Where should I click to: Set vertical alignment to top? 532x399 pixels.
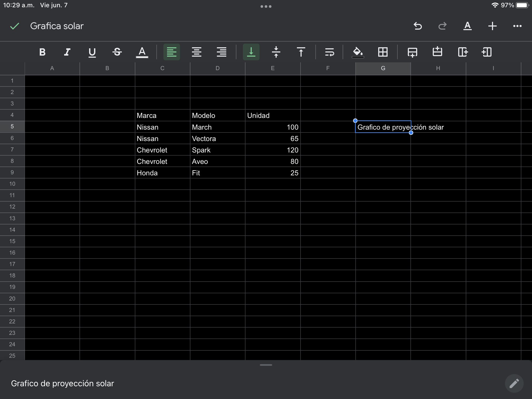[301, 52]
